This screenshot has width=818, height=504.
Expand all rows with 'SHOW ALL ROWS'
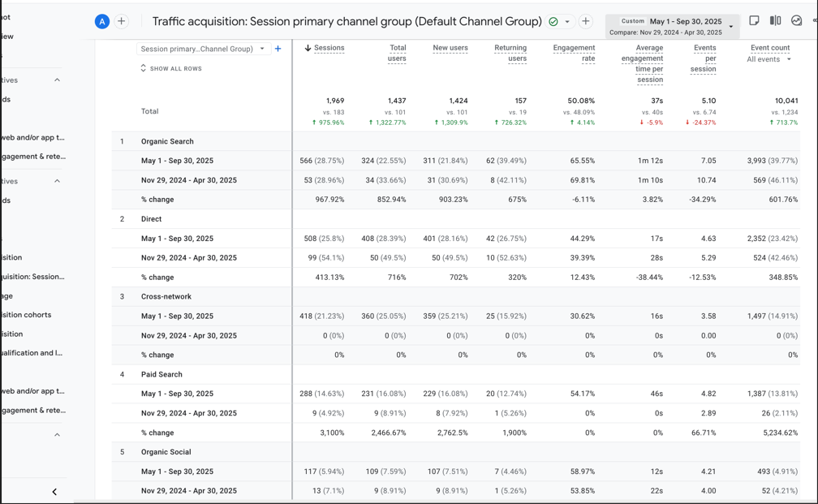click(171, 69)
